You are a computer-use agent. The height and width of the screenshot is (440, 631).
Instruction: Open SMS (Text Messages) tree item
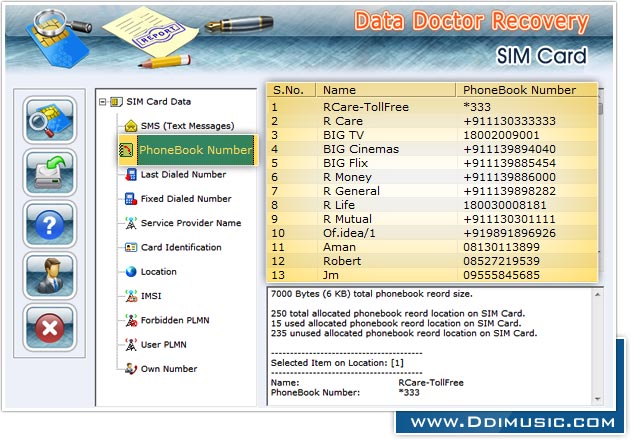188,126
